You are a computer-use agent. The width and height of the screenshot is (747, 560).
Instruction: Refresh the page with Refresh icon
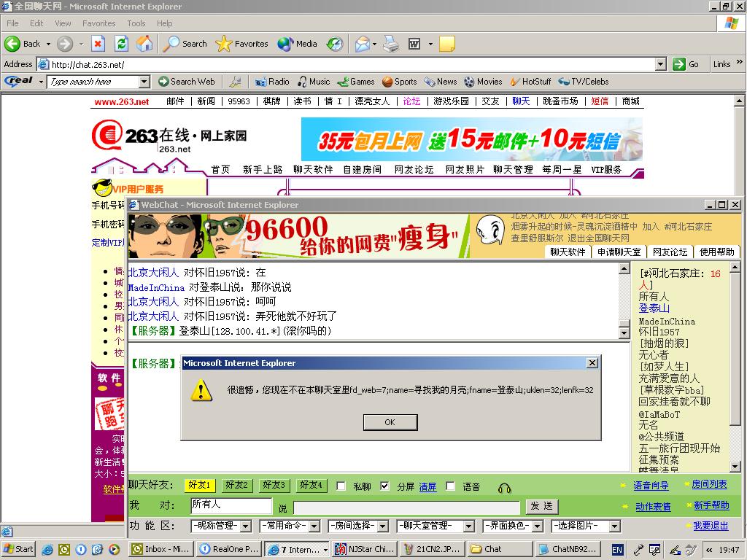122,44
